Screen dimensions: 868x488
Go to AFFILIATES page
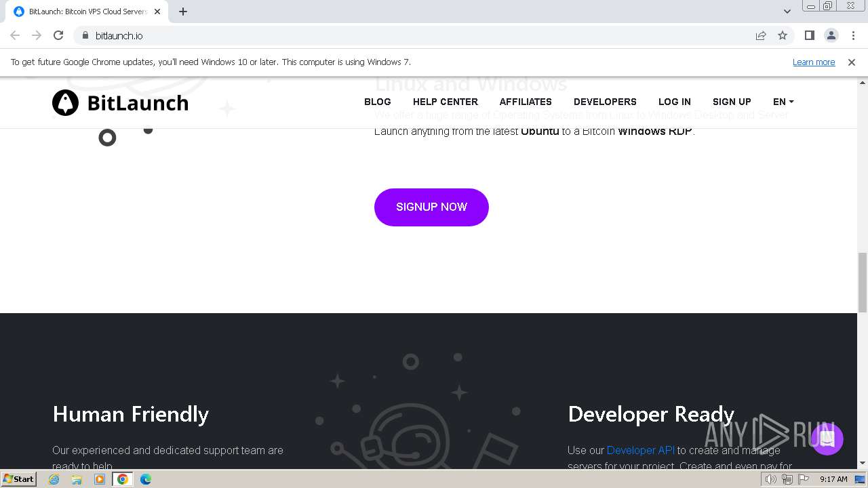(x=526, y=102)
